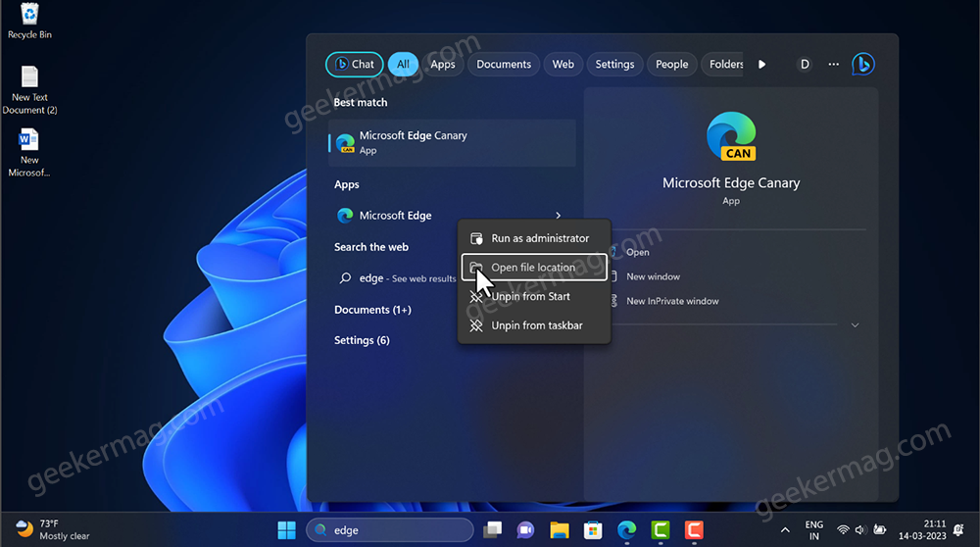Click New InPrivate window action
This screenshot has width=980, height=547.
tap(672, 301)
